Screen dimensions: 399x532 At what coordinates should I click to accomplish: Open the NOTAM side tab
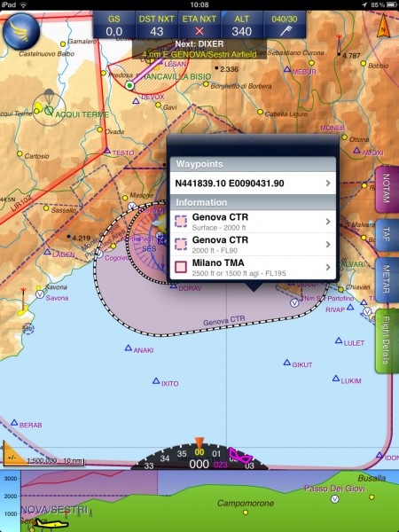pyautogui.click(x=387, y=189)
